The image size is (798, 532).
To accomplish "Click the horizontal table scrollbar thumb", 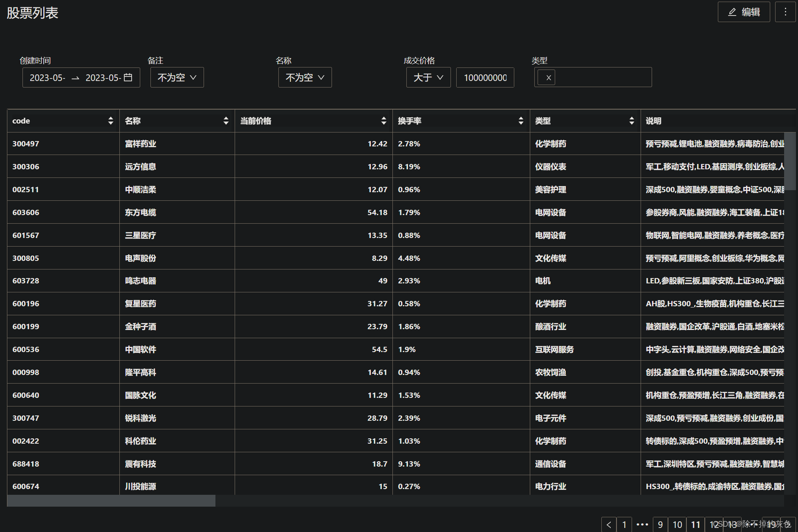I will 111,501.
